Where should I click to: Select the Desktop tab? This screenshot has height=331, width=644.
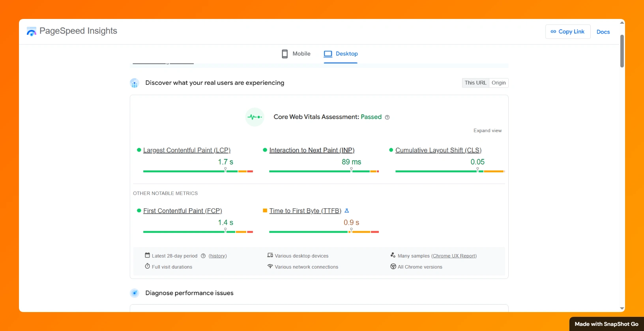click(341, 54)
